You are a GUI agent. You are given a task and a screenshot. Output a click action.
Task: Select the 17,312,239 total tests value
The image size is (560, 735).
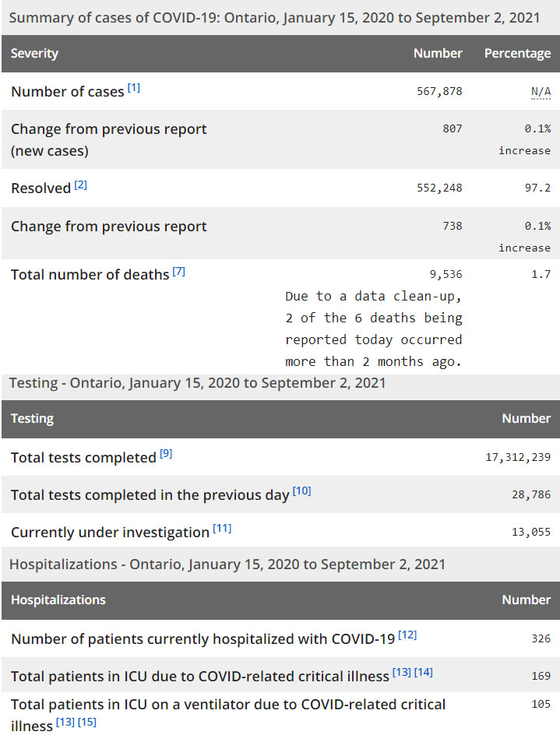pyautogui.click(x=518, y=457)
